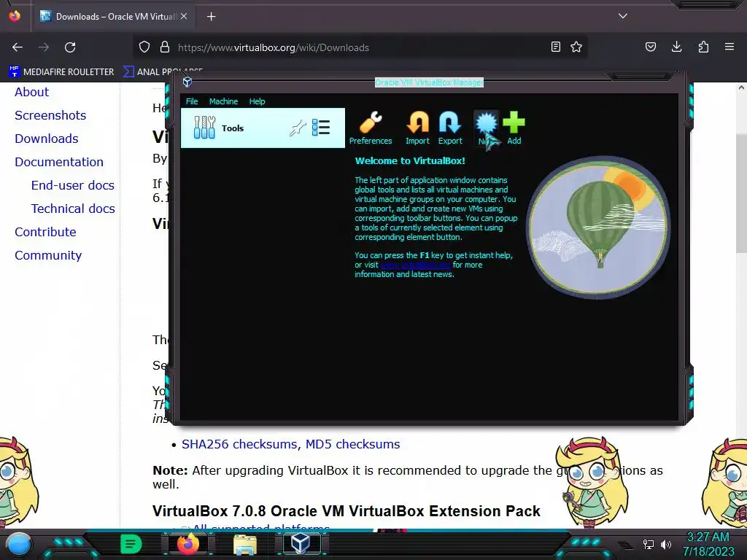
Task: Open File Explorer from the taskbar
Action: (x=245, y=545)
